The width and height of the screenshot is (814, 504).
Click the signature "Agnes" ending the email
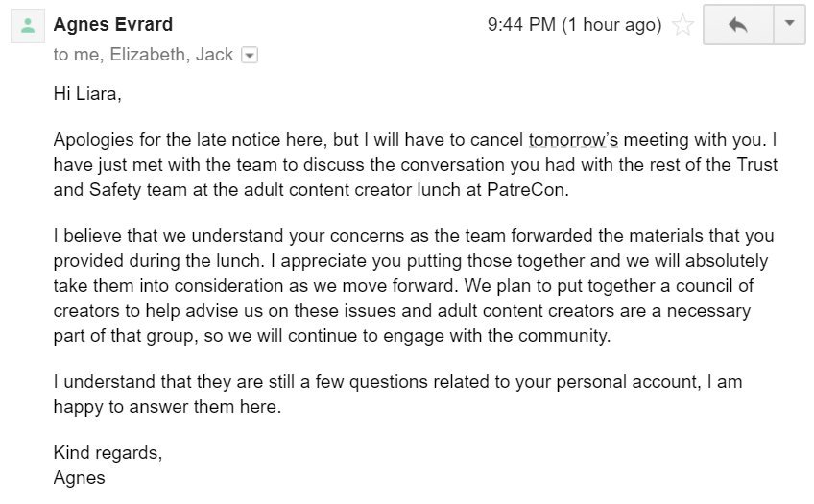click(80, 478)
